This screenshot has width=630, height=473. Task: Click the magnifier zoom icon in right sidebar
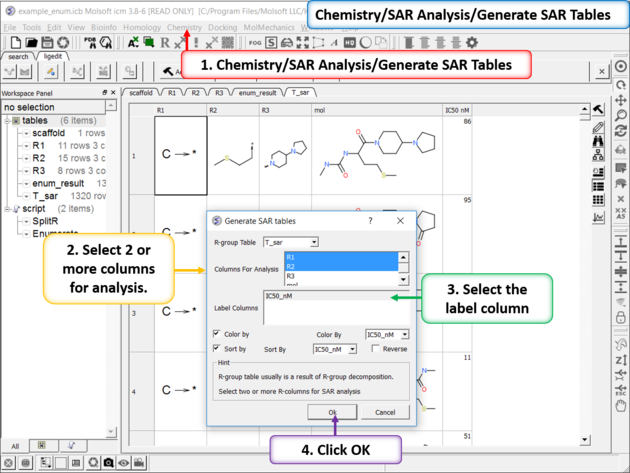[621, 115]
